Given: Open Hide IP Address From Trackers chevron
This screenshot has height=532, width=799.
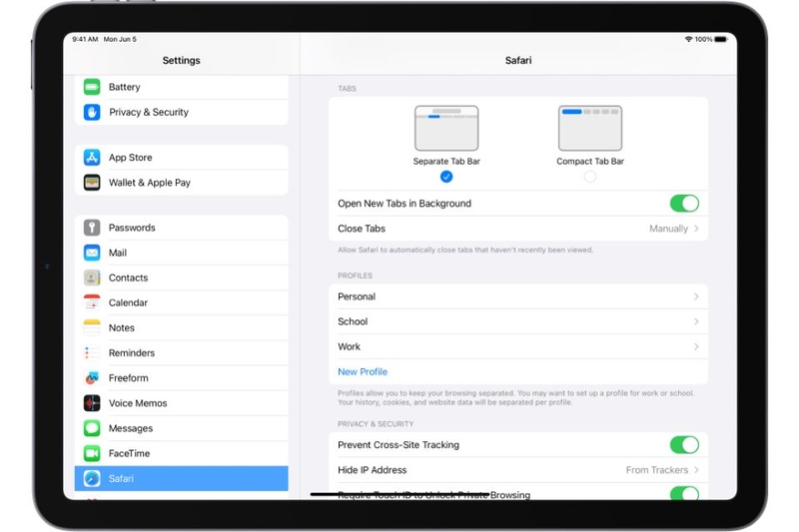Looking at the screenshot, I should coord(696,470).
